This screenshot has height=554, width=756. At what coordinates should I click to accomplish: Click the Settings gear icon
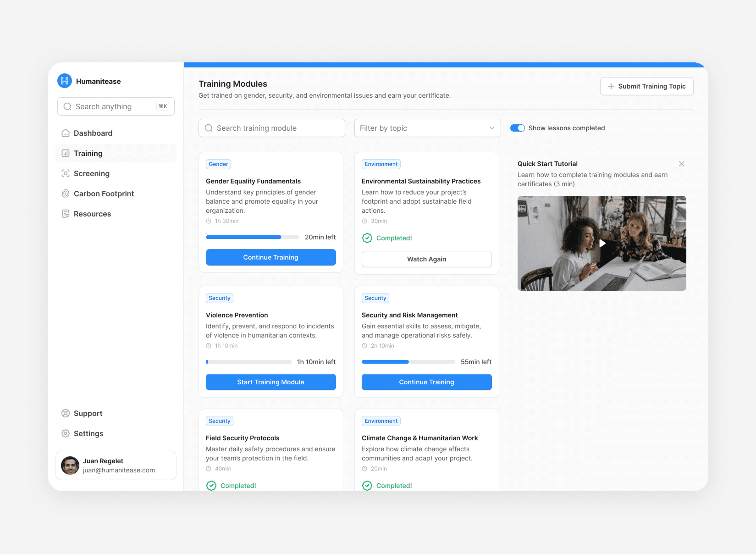[66, 433]
